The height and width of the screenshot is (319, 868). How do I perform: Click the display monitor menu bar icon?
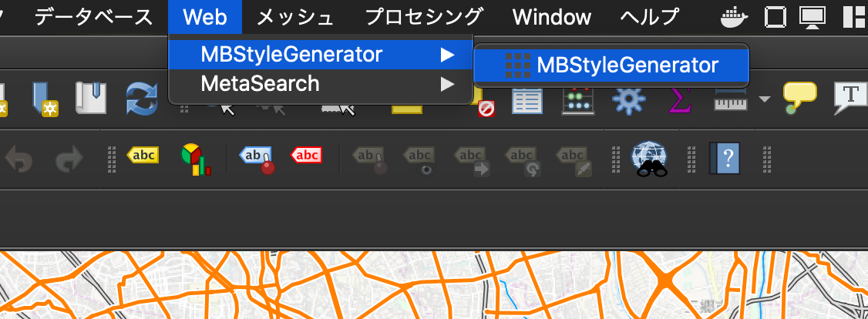pos(812,17)
